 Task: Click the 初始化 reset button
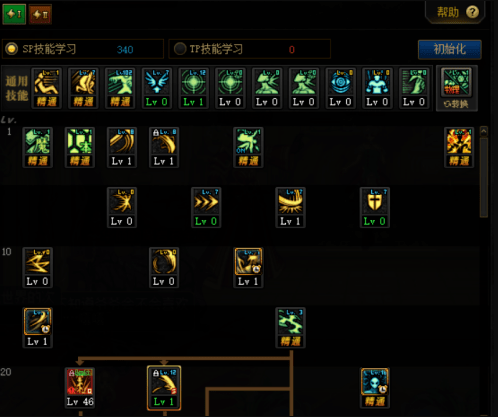point(449,49)
